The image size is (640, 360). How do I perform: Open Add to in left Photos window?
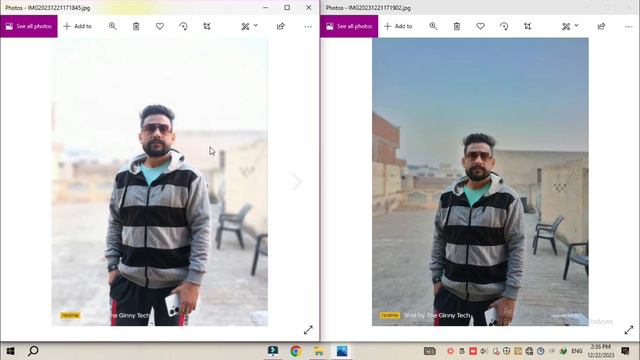[78, 26]
